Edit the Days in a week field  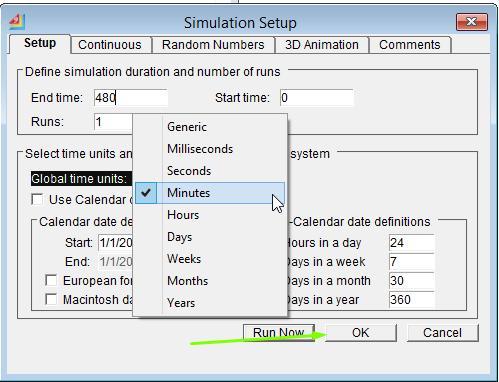click(412, 262)
